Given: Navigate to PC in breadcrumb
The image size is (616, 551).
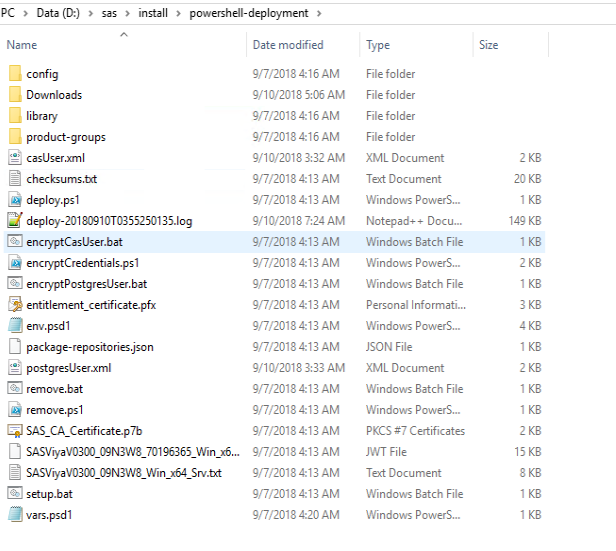Looking at the screenshot, I should 7,13.
